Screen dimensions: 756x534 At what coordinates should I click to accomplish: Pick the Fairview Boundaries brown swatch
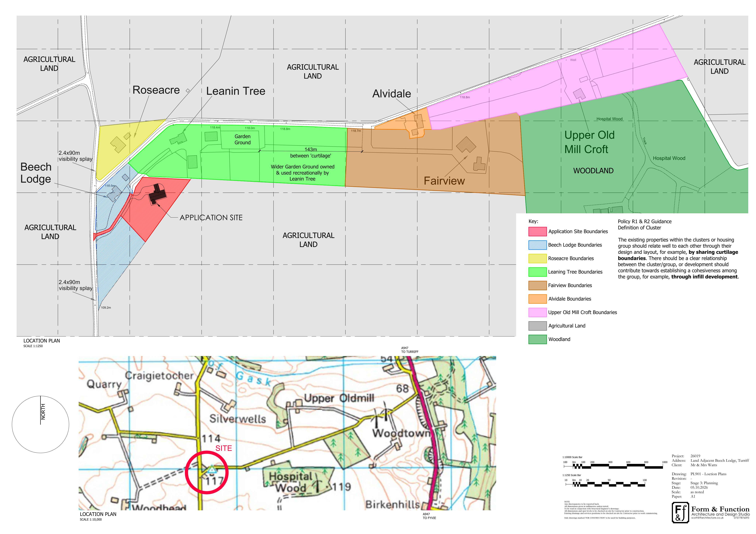537,285
